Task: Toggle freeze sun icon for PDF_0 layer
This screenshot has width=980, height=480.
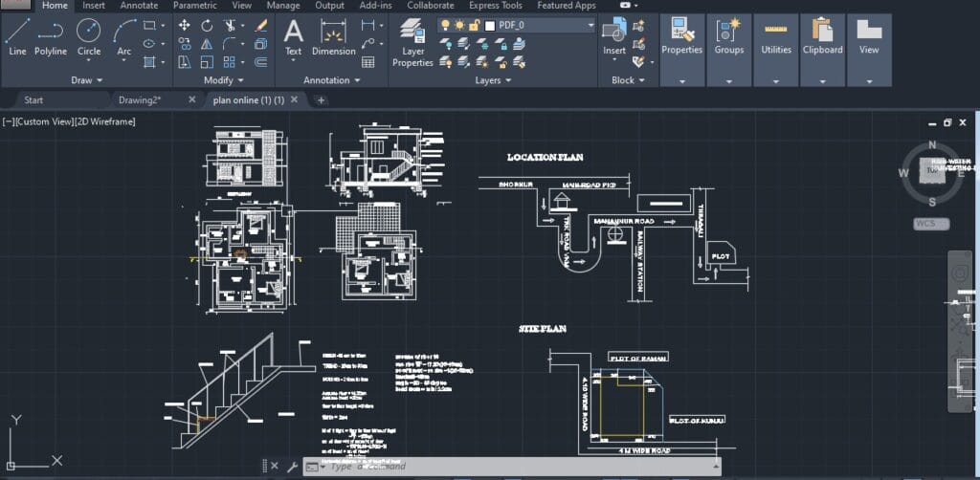Action: tap(460, 25)
